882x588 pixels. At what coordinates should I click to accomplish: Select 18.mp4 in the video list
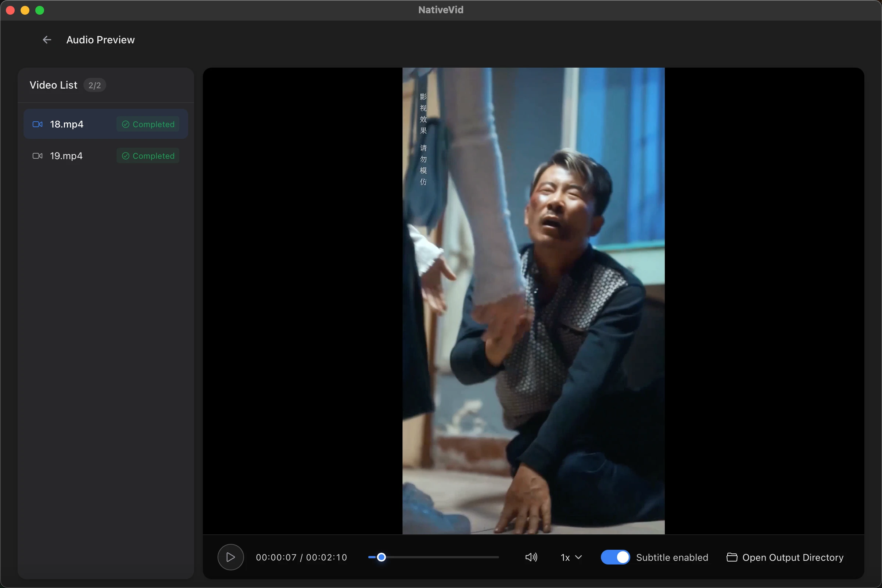tap(106, 124)
